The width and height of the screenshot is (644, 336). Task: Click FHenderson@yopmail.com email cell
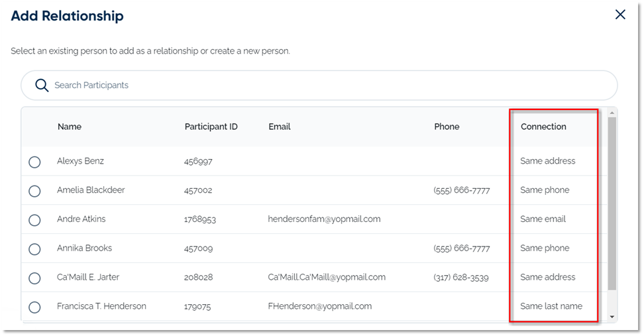coord(319,306)
